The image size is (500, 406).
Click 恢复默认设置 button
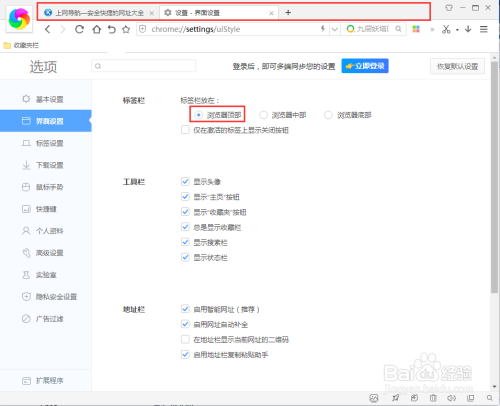(x=457, y=66)
